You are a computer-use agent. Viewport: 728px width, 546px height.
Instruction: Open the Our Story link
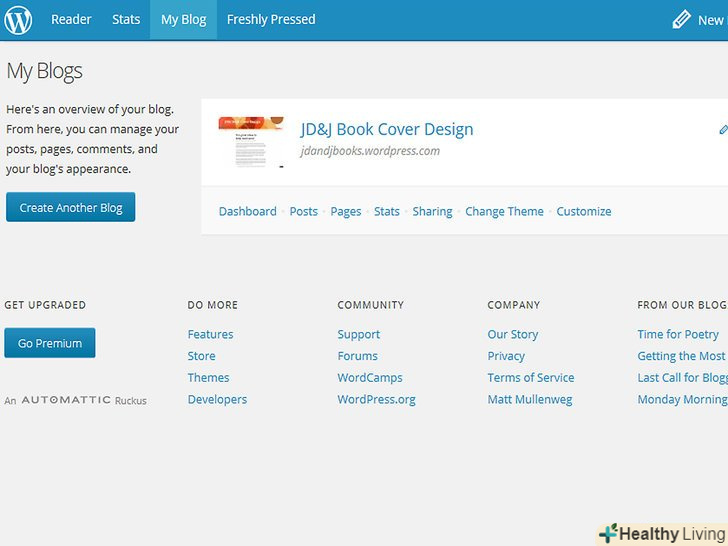(513, 334)
